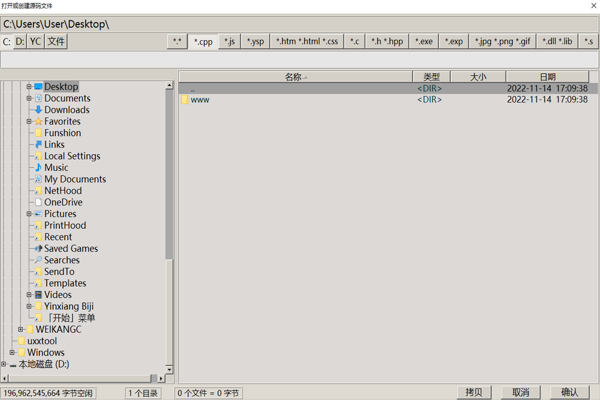Enable the *.exe file filter
The image size is (600, 400).
click(424, 42)
